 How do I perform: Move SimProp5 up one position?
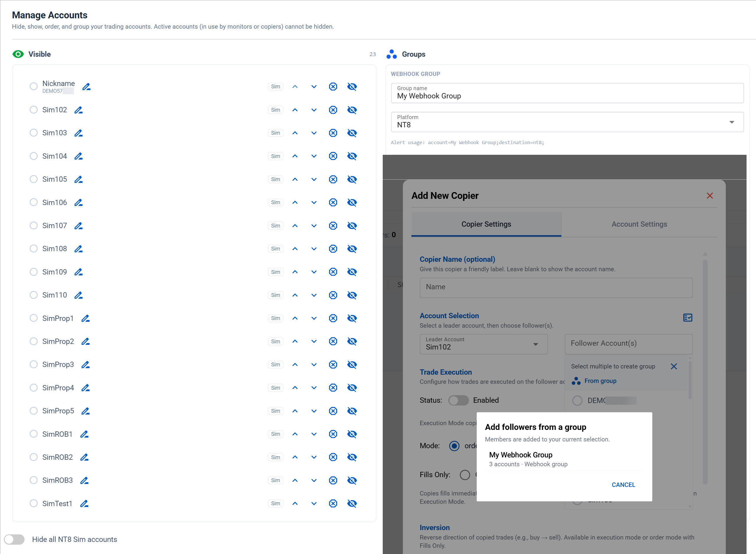[x=295, y=411]
